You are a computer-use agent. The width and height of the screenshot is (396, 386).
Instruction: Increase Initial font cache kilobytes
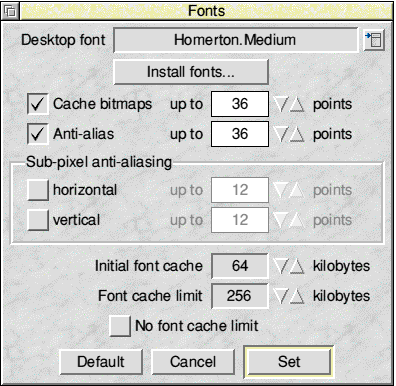pos(297,266)
